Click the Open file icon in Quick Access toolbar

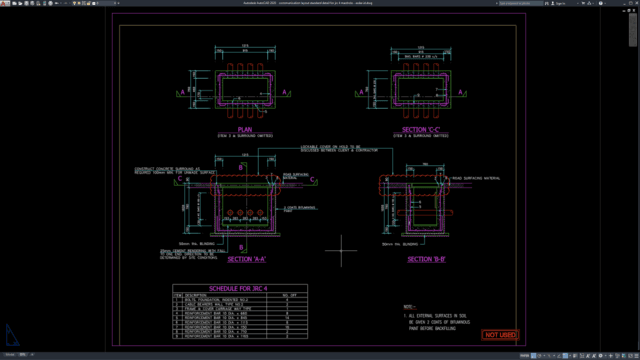tap(20, 3)
